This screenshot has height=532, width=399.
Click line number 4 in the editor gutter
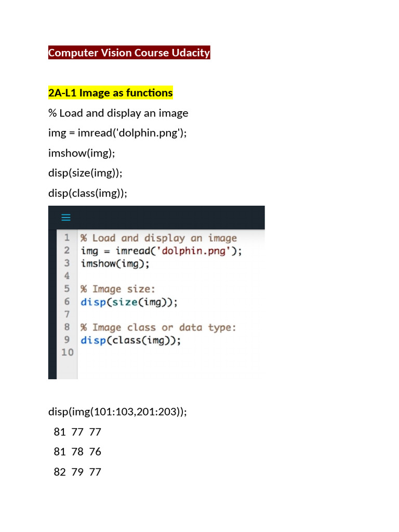[66, 276]
